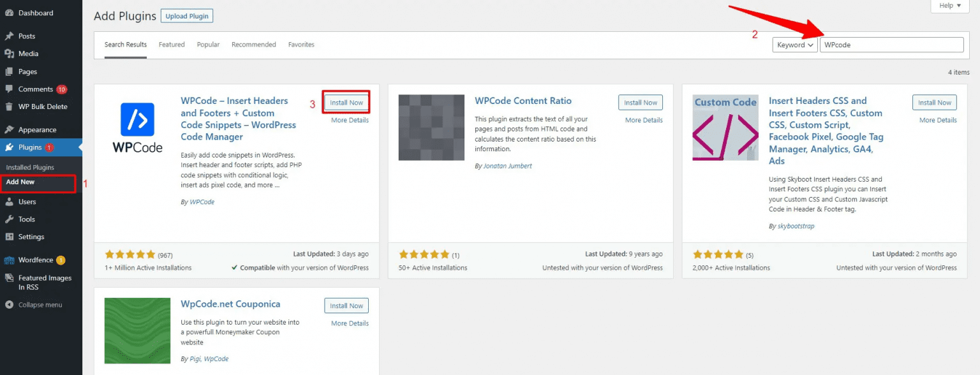Open More Details for WPCode Content Ratio
Image resolution: width=980 pixels, height=375 pixels.
[644, 120]
